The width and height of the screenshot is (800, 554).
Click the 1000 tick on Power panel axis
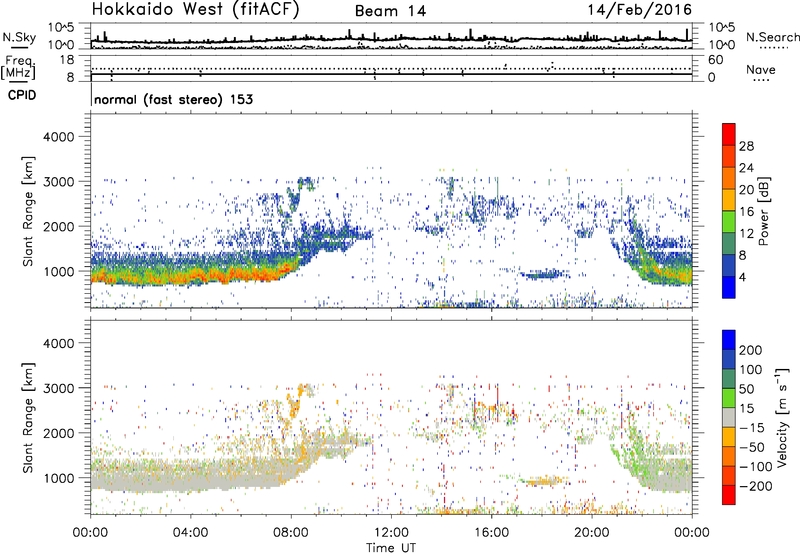[x=58, y=271]
